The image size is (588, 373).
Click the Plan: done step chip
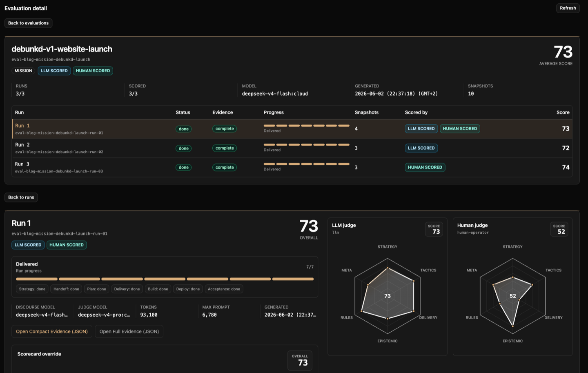coord(96,289)
